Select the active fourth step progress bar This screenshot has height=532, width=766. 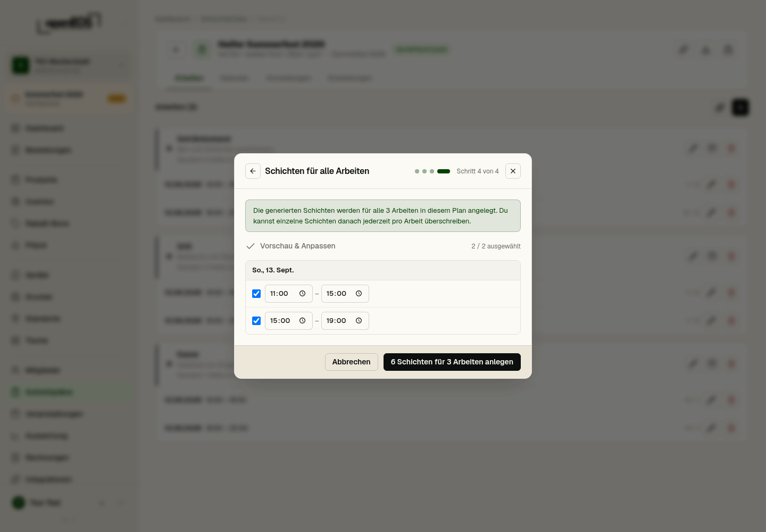(x=444, y=171)
